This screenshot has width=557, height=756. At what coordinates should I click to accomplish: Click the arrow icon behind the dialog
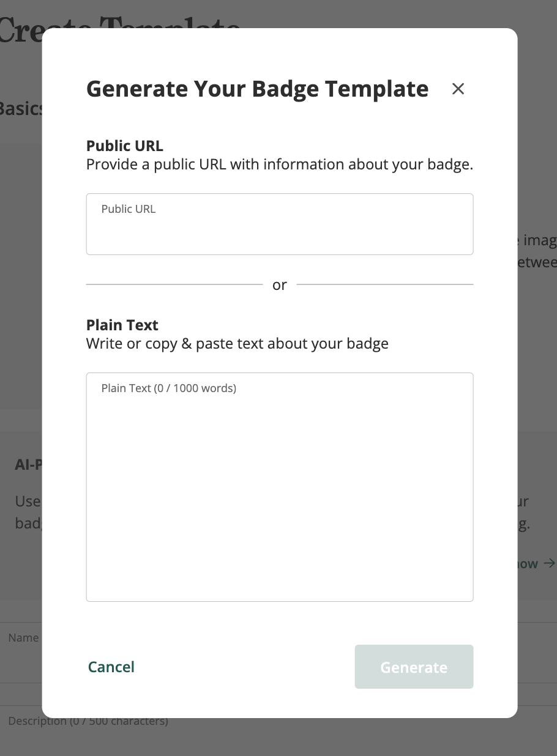[x=549, y=563]
